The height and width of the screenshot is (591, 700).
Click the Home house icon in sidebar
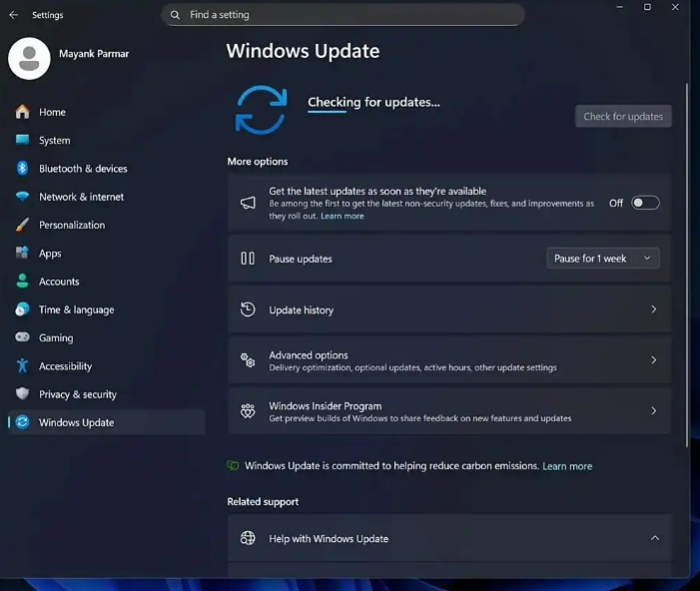click(22, 112)
